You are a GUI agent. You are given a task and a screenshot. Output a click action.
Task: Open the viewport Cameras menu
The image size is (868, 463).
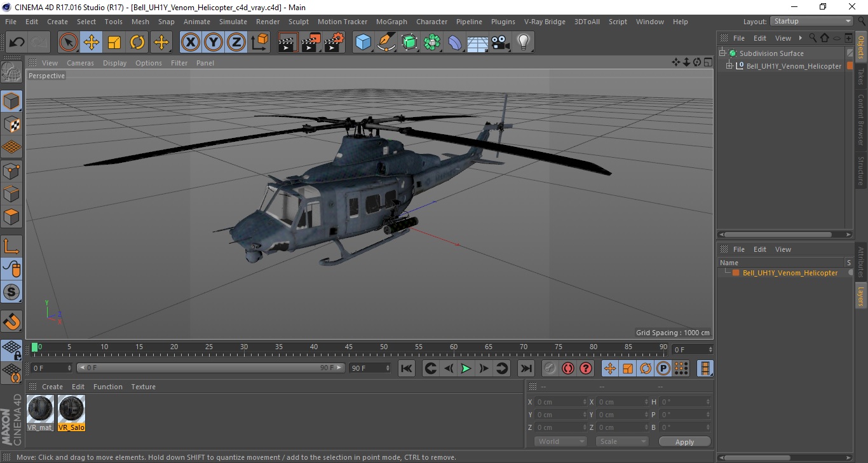point(80,63)
